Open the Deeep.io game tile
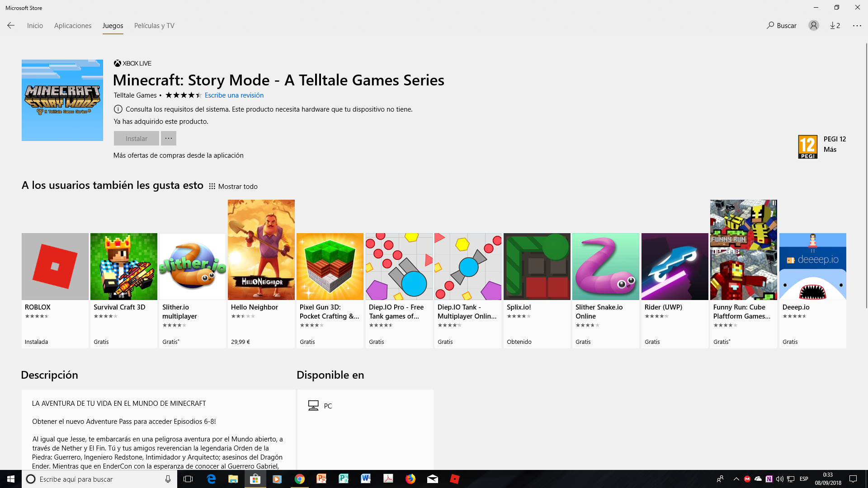Screen dimensions: 868x488 (x=813, y=291)
